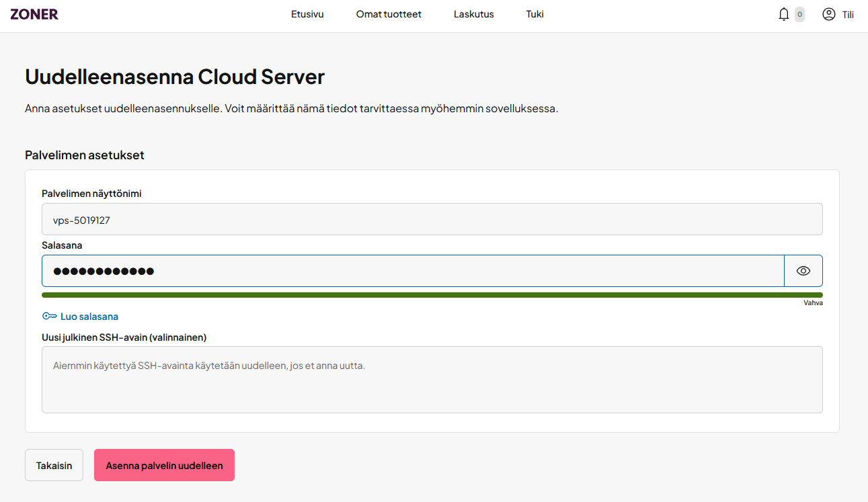Click the key icon beside Luo salasana
The height and width of the screenshot is (502, 868).
tap(49, 317)
